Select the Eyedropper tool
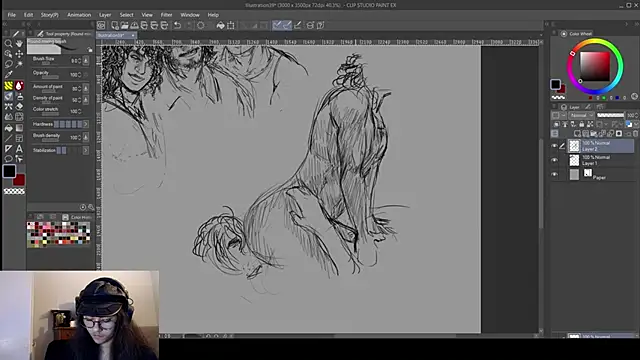640x360 pixels. (8, 75)
